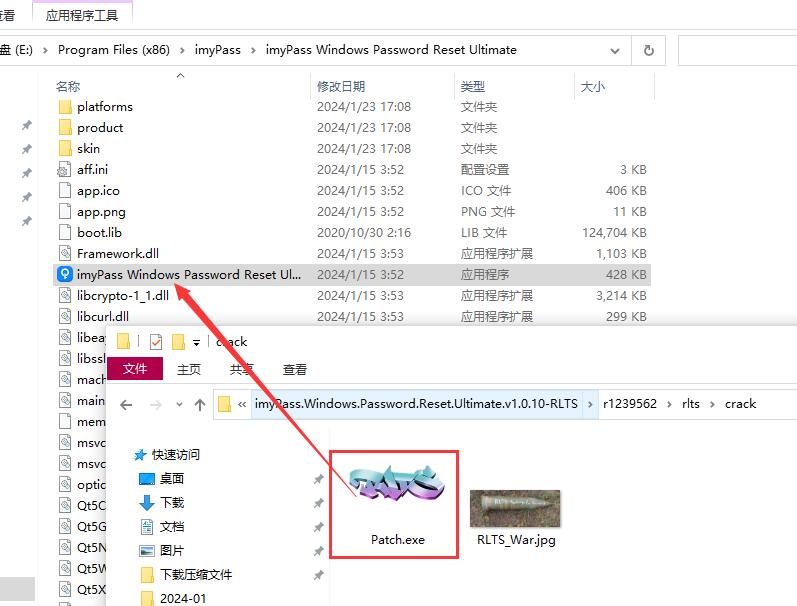This screenshot has width=797, height=606.
Task: Open the quick access toolbar dropdown arrow
Action: pyautogui.click(x=196, y=343)
